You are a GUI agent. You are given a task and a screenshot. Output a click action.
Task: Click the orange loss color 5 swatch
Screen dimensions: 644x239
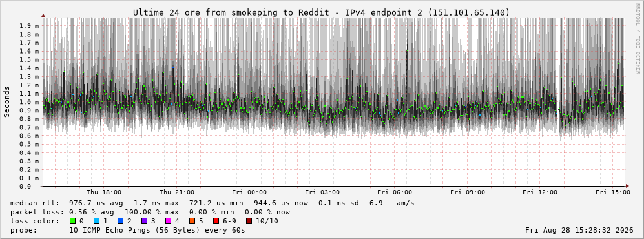coord(192,222)
